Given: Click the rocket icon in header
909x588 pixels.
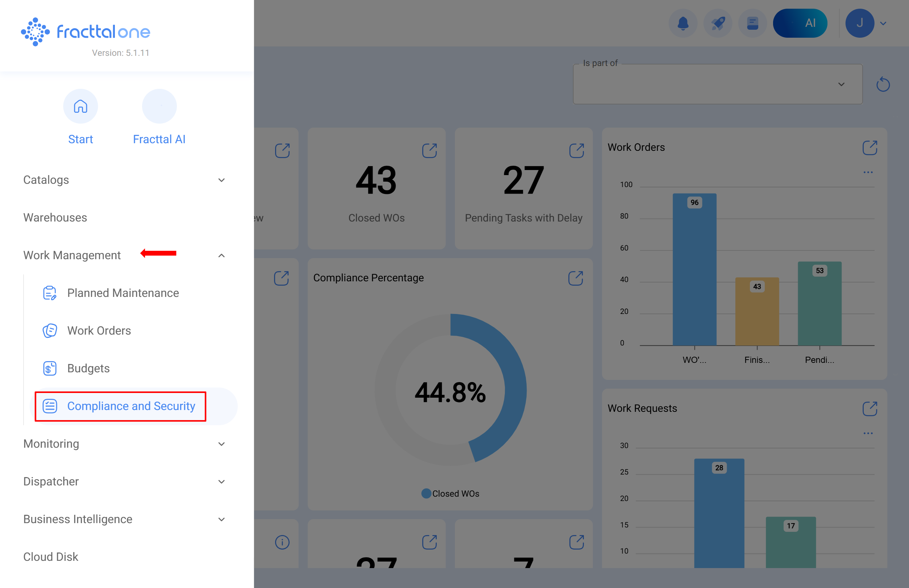Looking at the screenshot, I should pos(718,23).
